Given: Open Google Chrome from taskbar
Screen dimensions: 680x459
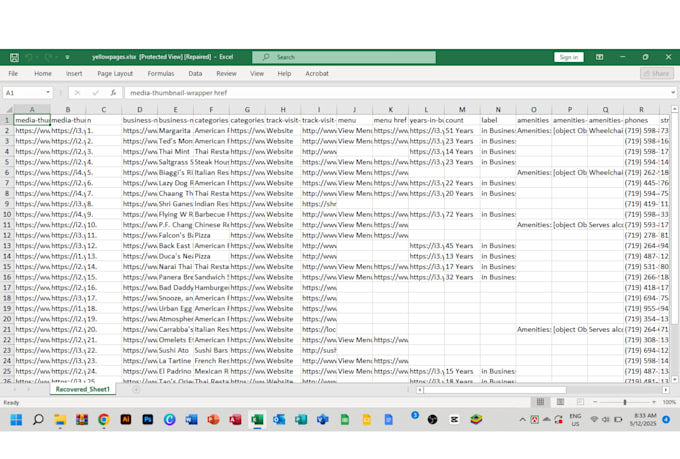Looking at the screenshot, I should pos(104,420).
